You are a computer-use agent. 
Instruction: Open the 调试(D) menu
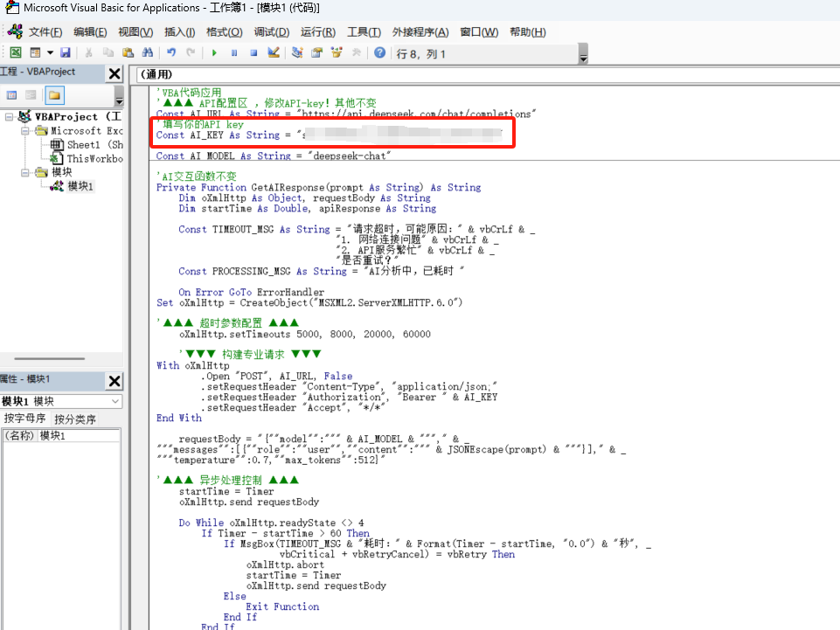272,32
